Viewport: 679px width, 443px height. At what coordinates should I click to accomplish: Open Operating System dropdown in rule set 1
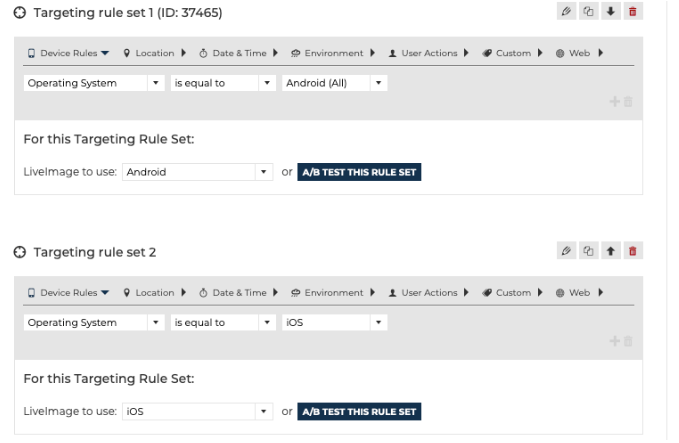[94, 83]
